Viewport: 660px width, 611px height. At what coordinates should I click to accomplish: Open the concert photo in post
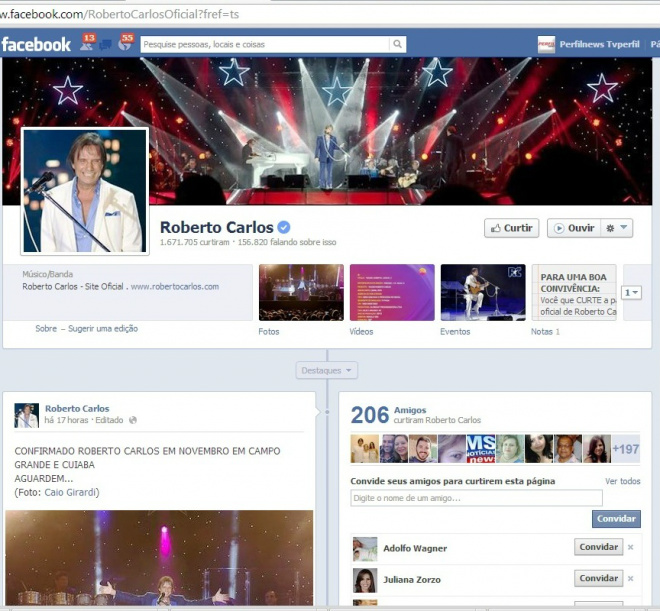pyautogui.click(x=159, y=558)
